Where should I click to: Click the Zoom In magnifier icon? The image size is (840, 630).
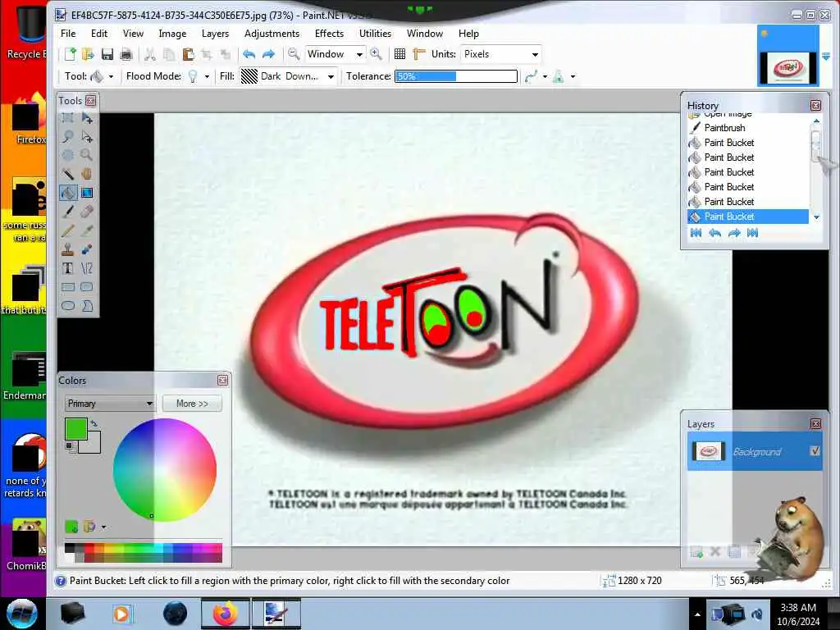[x=376, y=53]
